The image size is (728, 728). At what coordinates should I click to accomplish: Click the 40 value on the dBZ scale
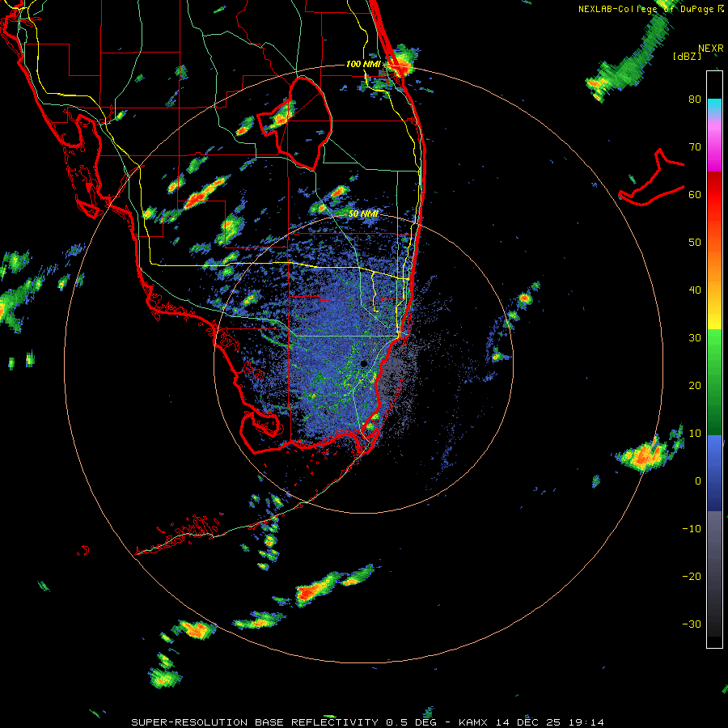click(695, 290)
